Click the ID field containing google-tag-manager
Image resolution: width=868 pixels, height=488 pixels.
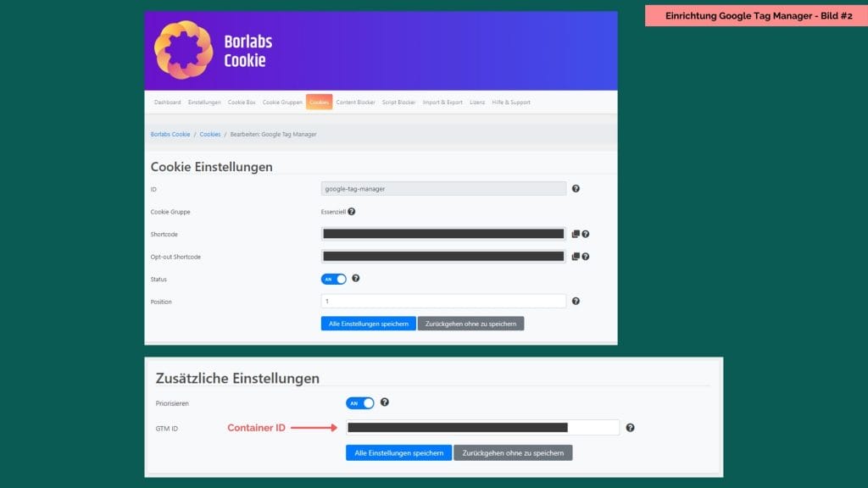click(443, 189)
